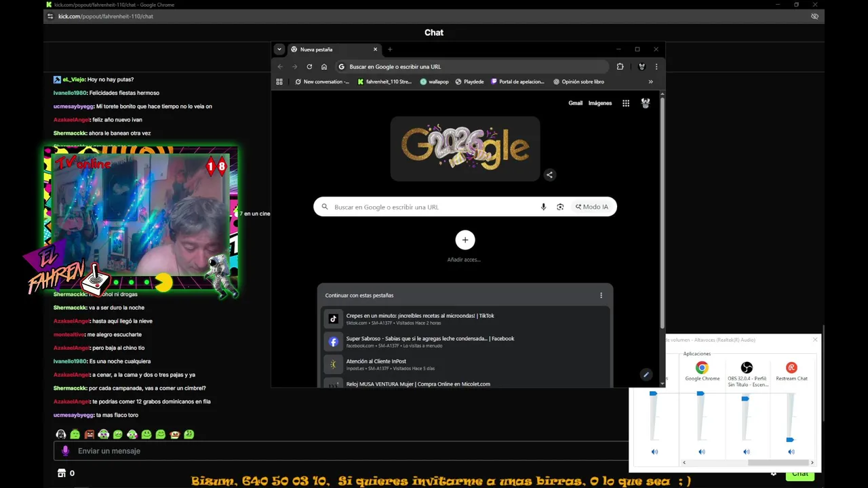
Task: Open Chrome profile avatar in toolbar
Action: [x=642, y=66]
